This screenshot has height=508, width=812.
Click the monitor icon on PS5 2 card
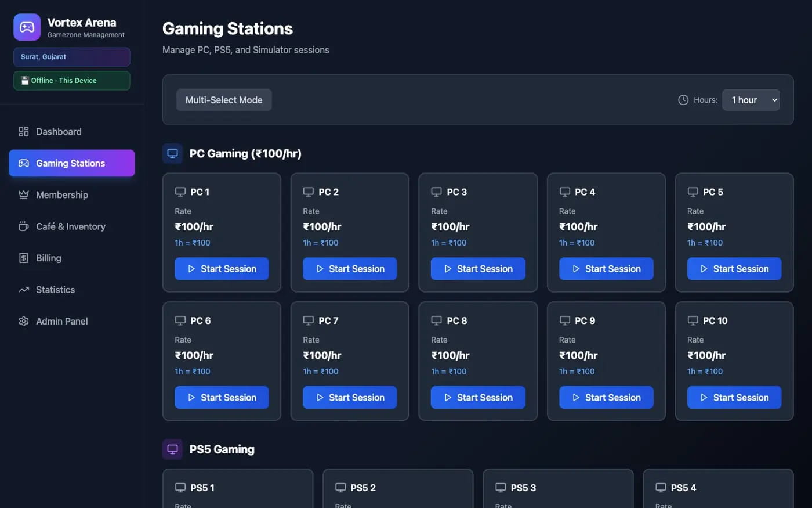click(x=340, y=488)
